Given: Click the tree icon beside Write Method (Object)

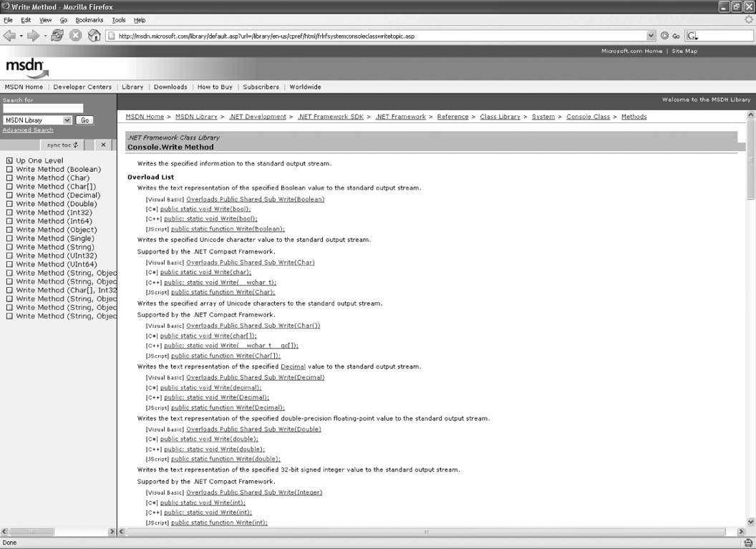Looking at the screenshot, I should [x=9, y=230].
